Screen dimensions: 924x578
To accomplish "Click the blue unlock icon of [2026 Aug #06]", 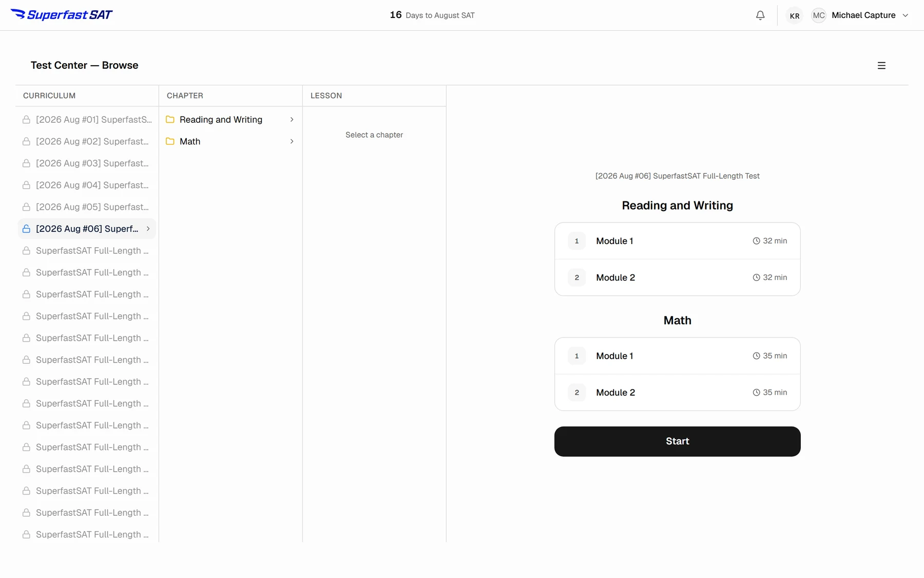I will (x=26, y=229).
